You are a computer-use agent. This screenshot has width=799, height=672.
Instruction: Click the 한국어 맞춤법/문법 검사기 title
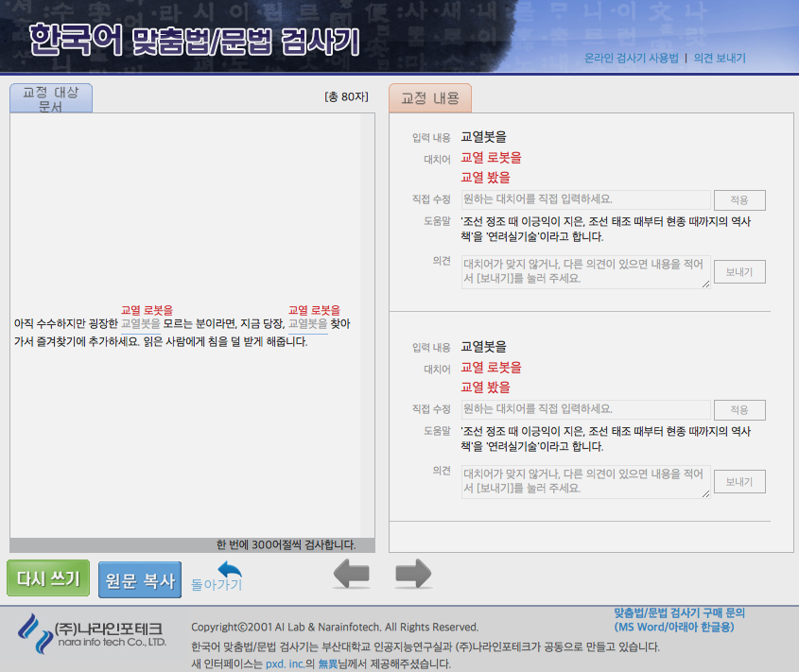(x=195, y=40)
